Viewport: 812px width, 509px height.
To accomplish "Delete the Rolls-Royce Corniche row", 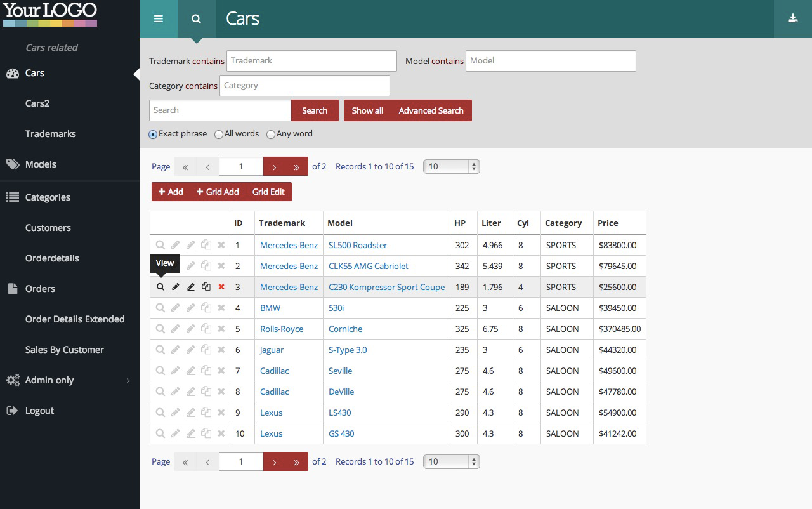I will tap(221, 329).
